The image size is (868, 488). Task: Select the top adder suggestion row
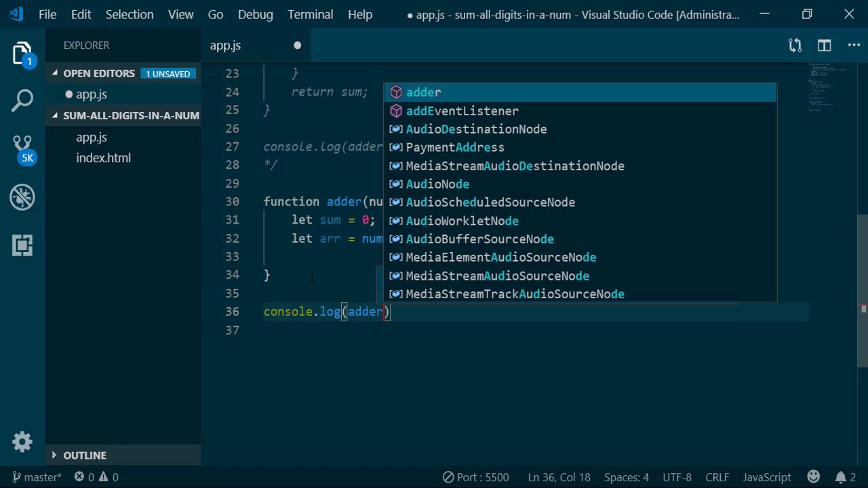pyautogui.click(x=580, y=92)
